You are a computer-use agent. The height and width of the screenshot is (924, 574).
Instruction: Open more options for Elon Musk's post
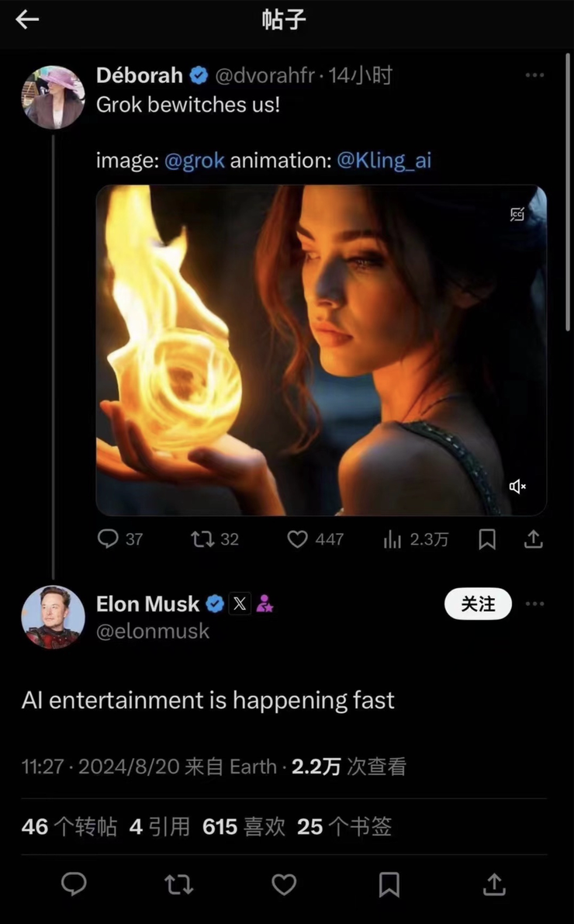pos(534,604)
